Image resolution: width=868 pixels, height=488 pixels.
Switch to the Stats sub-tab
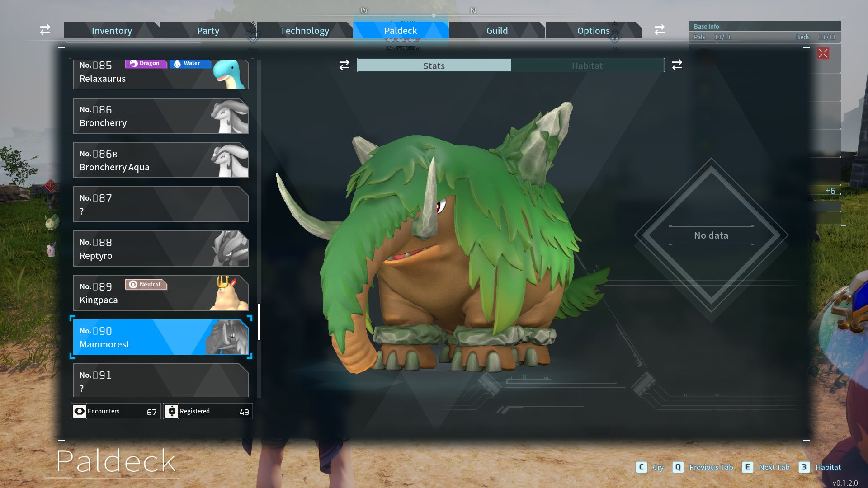pos(434,66)
